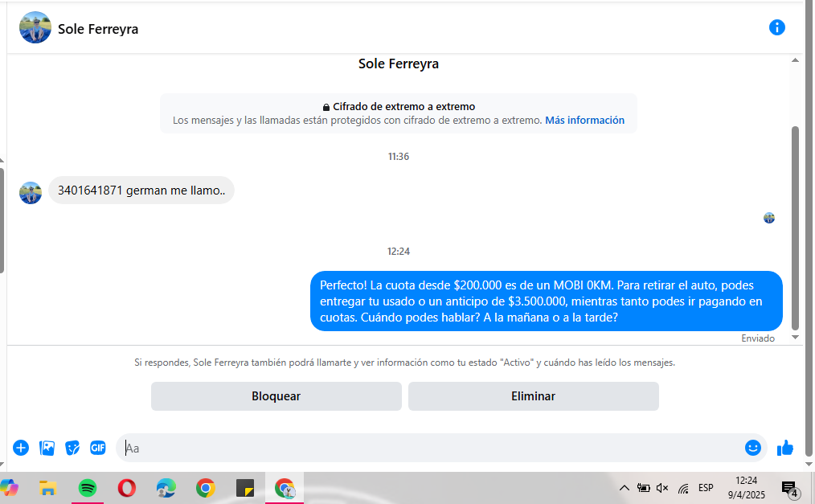Click the Bloquear button
815x504 pixels.
pyautogui.click(x=276, y=396)
